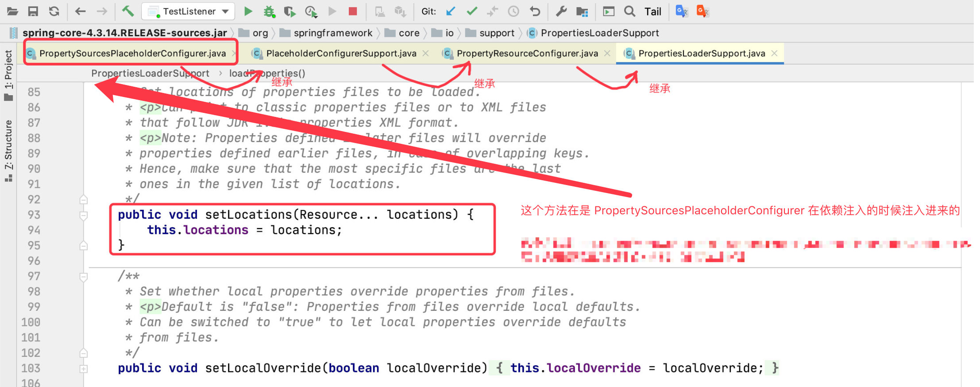Click fold end marker at line 95
The image size is (980, 387).
point(83,246)
